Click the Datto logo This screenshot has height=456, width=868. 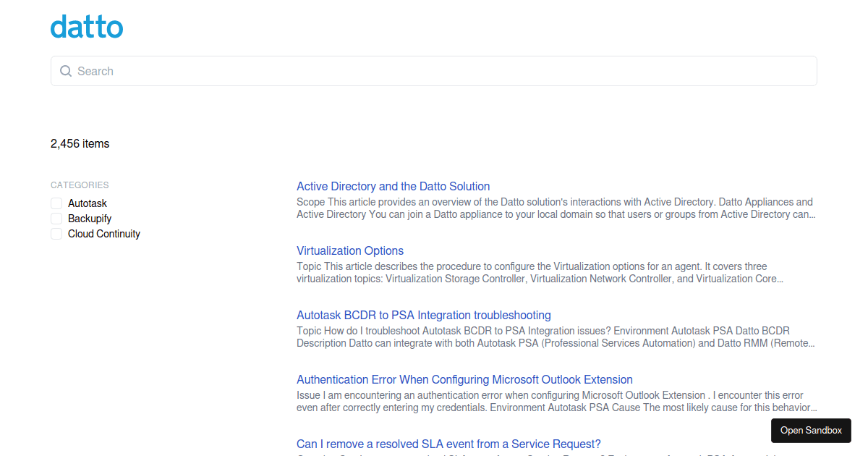tap(86, 27)
